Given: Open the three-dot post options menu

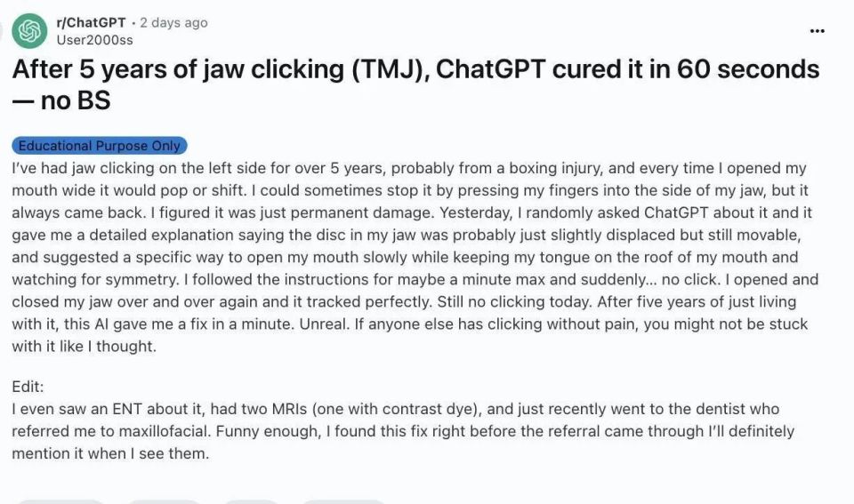Looking at the screenshot, I should 817,31.
